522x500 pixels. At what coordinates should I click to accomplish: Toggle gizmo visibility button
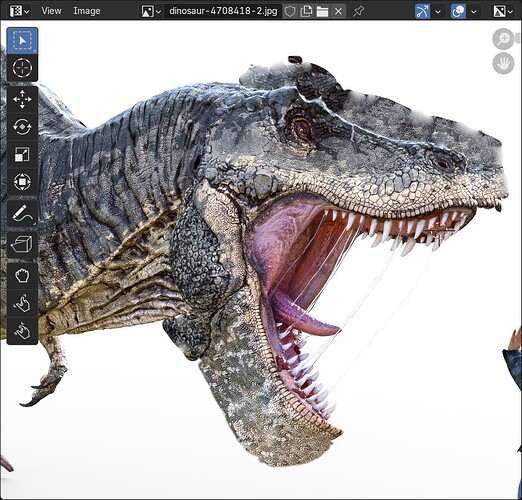click(x=422, y=11)
